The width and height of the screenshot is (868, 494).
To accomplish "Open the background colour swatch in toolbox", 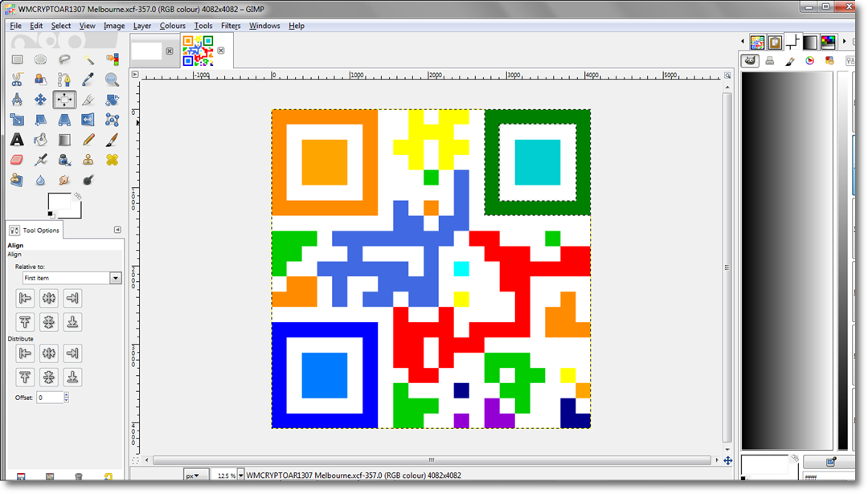I will coord(77,213).
